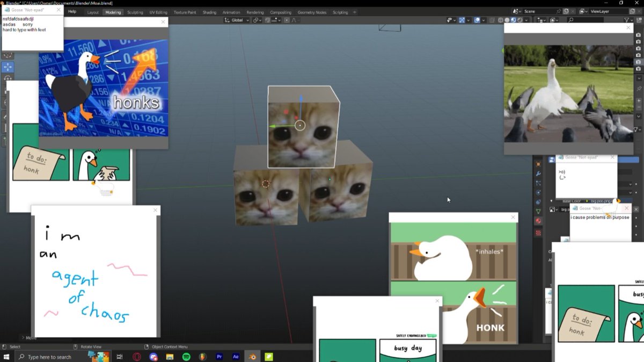
Task: Open the Physics properties tab icon
Action: pos(538,193)
